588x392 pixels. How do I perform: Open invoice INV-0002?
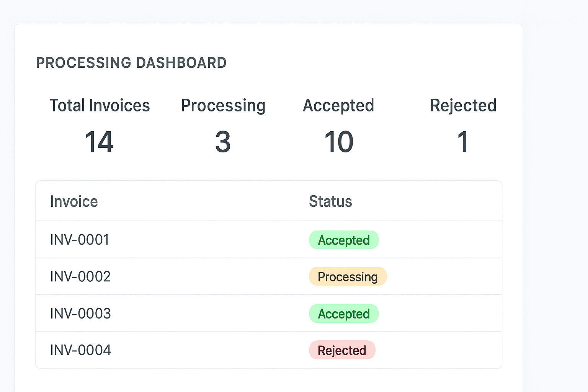point(80,276)
